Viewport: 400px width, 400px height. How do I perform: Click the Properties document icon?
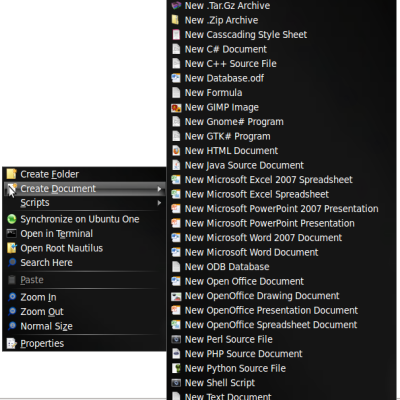[11, 343]
